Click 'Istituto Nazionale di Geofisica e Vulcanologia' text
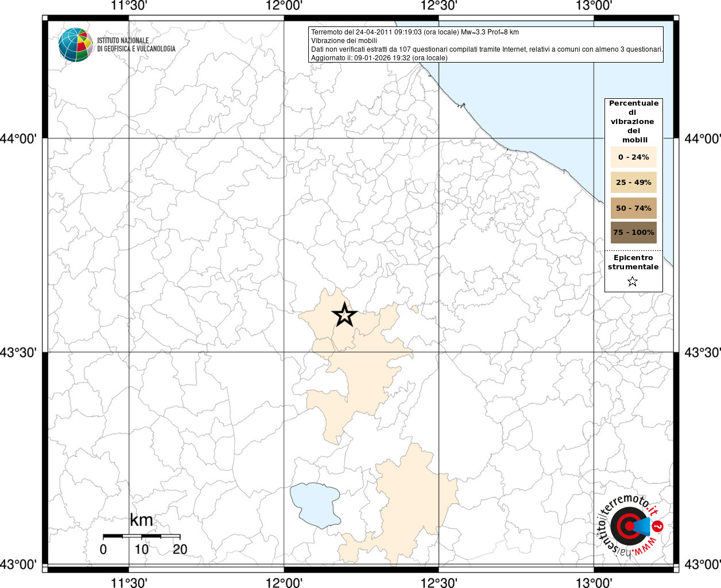The height and width of the screenshot is (588, 721). click(136, 45)
